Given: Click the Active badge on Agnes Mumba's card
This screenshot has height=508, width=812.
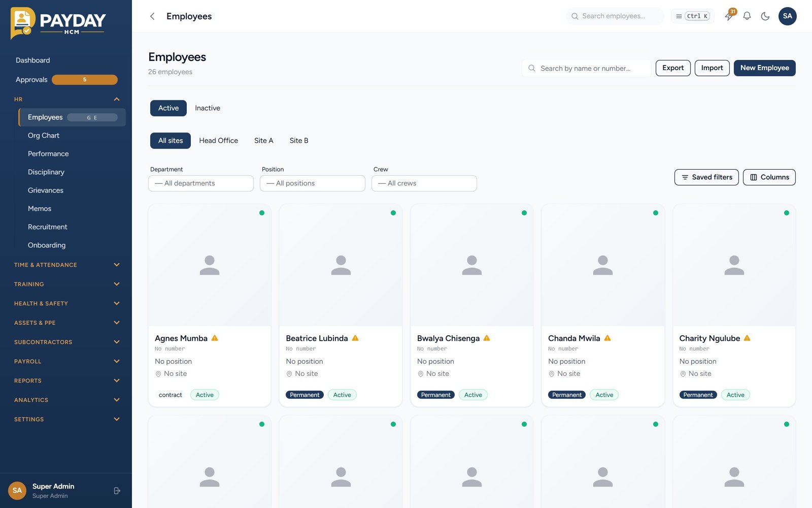Looking at the screenshot, I should [x=205, y=395].
